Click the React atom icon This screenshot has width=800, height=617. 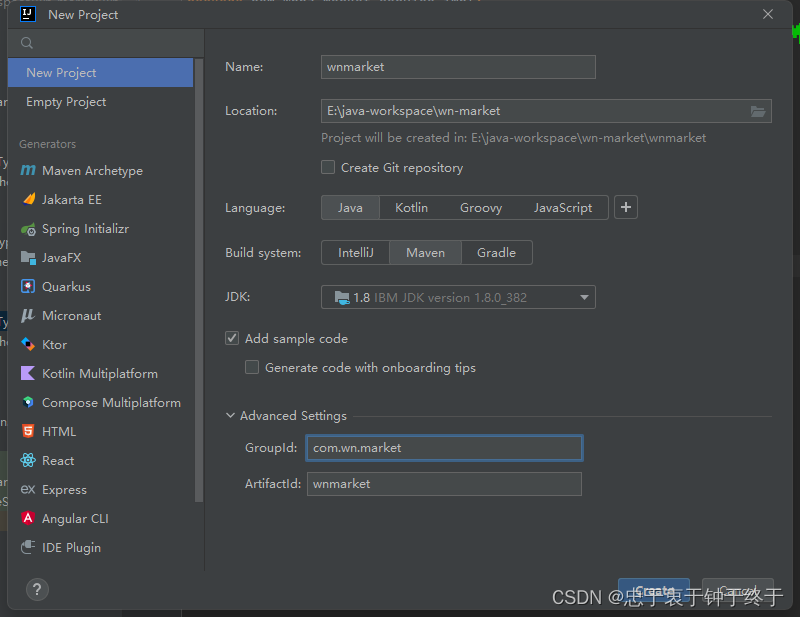pos(28,460)
